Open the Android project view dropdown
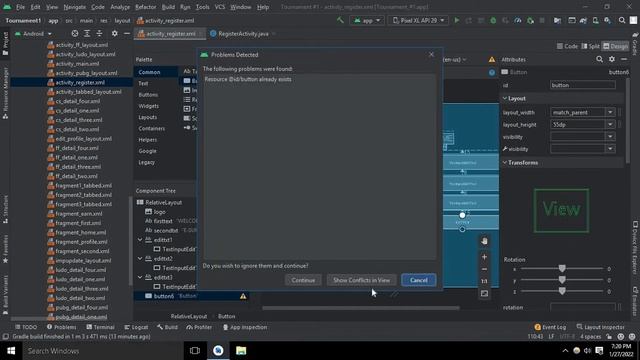Viewport: 640px width, 360px height. pos(33,34)
